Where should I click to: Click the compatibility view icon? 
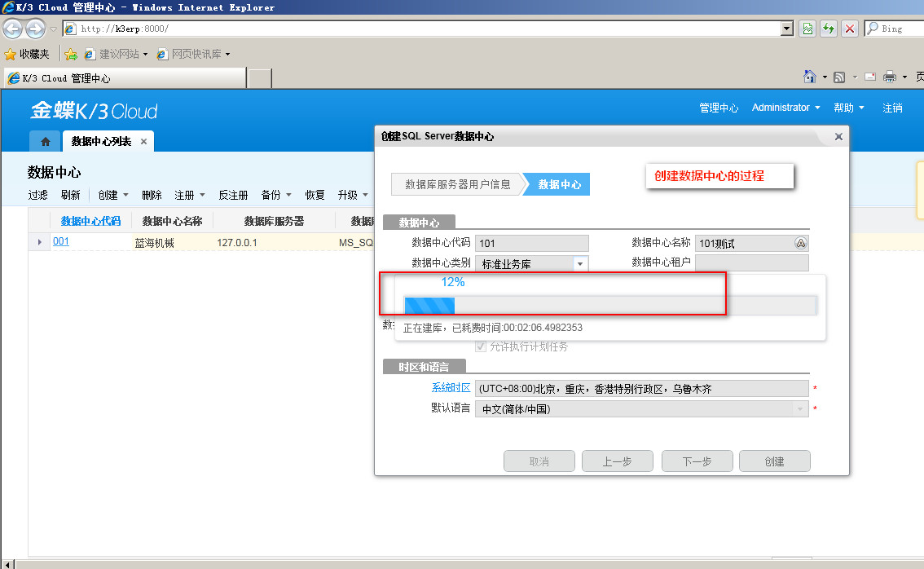coord(807,29)
